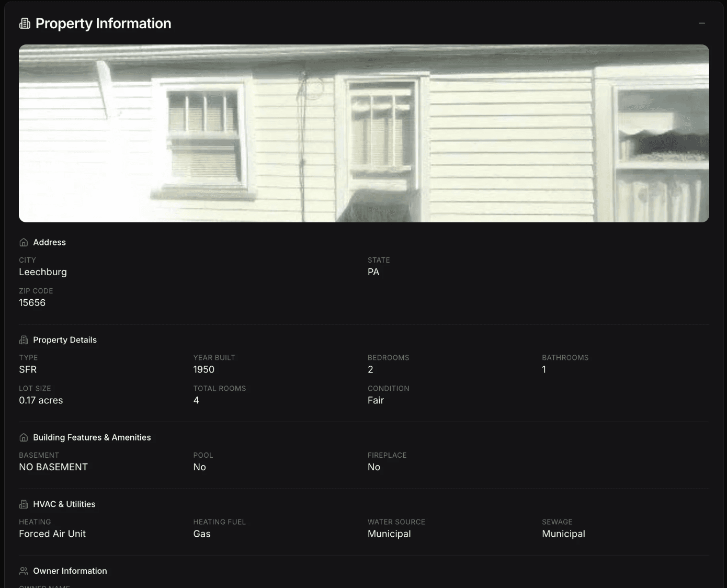Open the property photo thumbnail

coord(363,134)
